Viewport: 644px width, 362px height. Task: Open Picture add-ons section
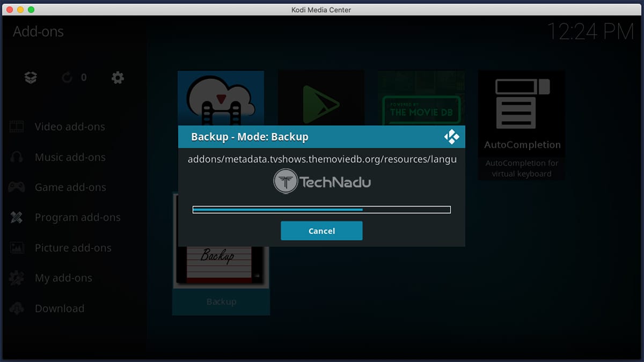coord(73,248)
